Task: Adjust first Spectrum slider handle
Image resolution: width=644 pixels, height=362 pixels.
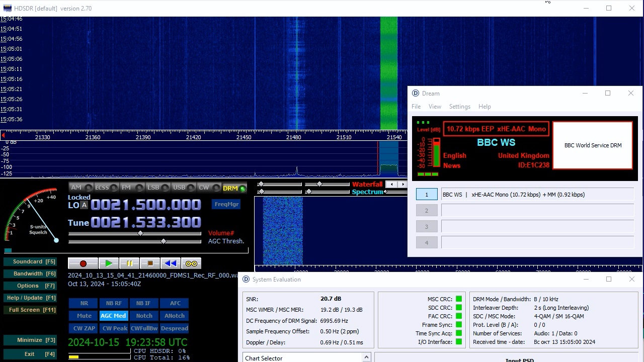Action: 261,192
